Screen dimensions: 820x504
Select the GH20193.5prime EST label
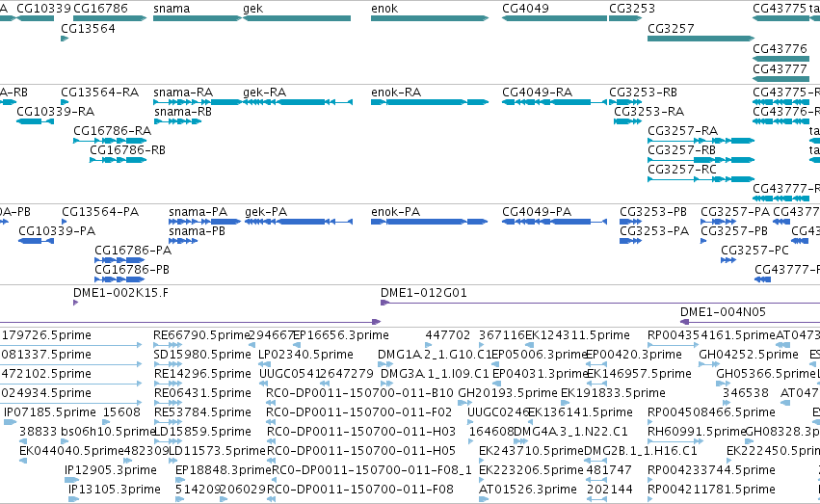point(508,393)
